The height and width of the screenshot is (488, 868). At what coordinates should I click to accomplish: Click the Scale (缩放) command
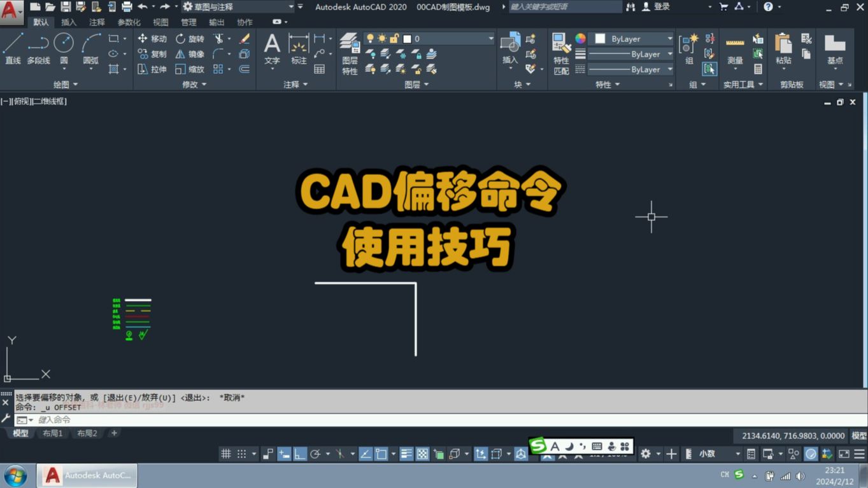pyautogui.click(x=190, y=69)
